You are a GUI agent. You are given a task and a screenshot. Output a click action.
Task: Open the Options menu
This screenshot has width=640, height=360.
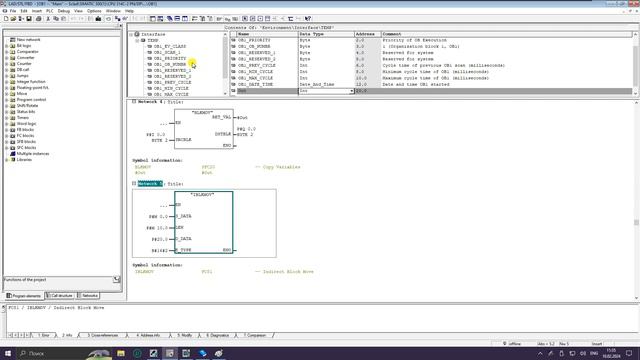[x=94, y=11]
